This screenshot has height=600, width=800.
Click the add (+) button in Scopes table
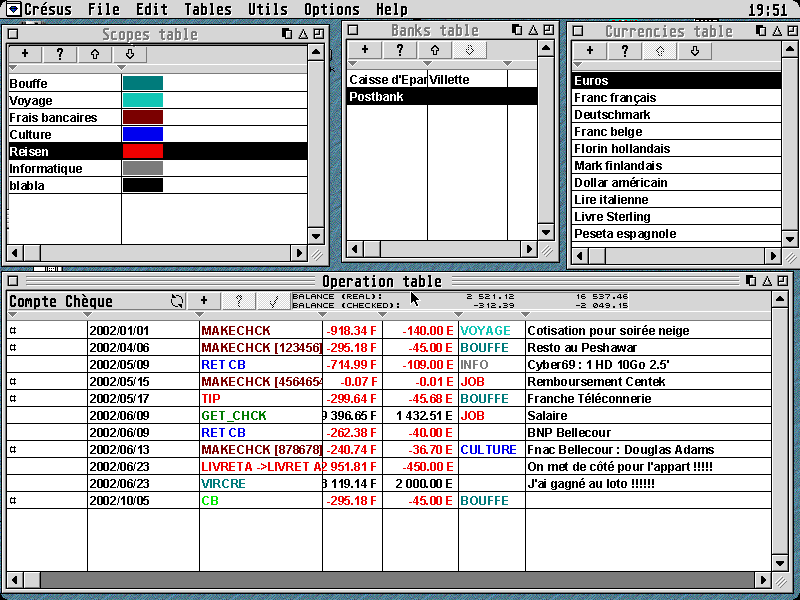[24, 54]
